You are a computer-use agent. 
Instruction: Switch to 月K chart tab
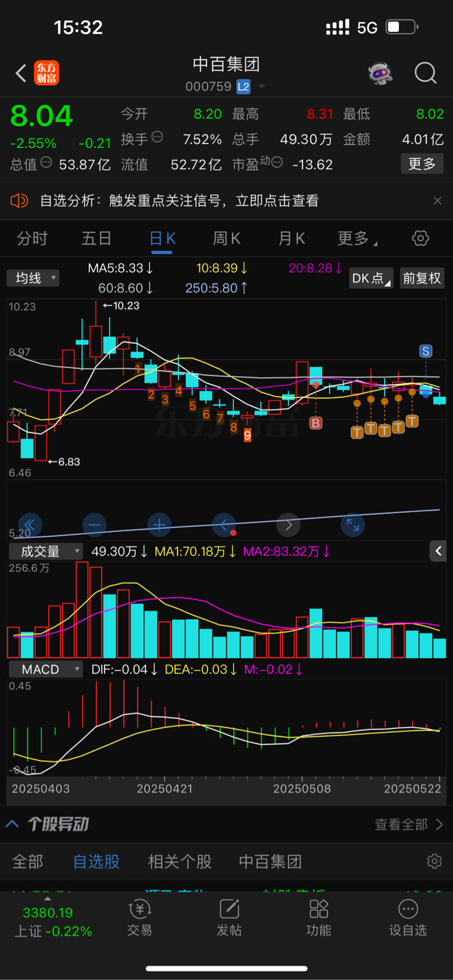tap(291, 238)
